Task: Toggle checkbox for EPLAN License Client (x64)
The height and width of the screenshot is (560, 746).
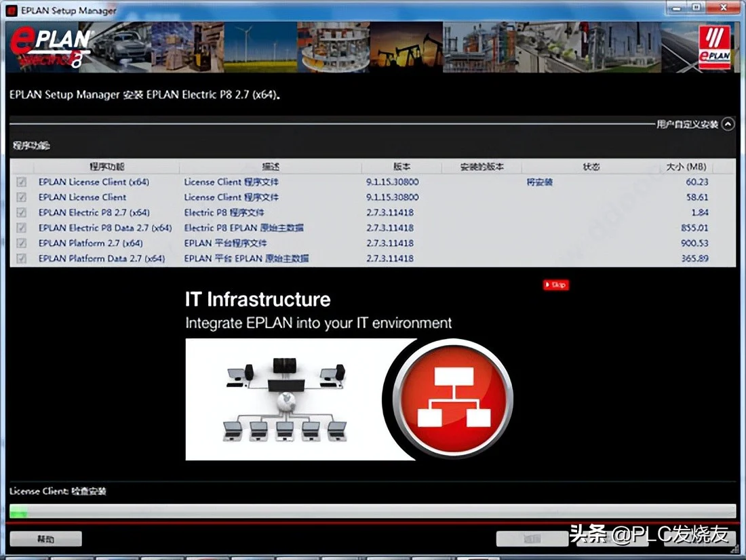Action: coord(22,182)
